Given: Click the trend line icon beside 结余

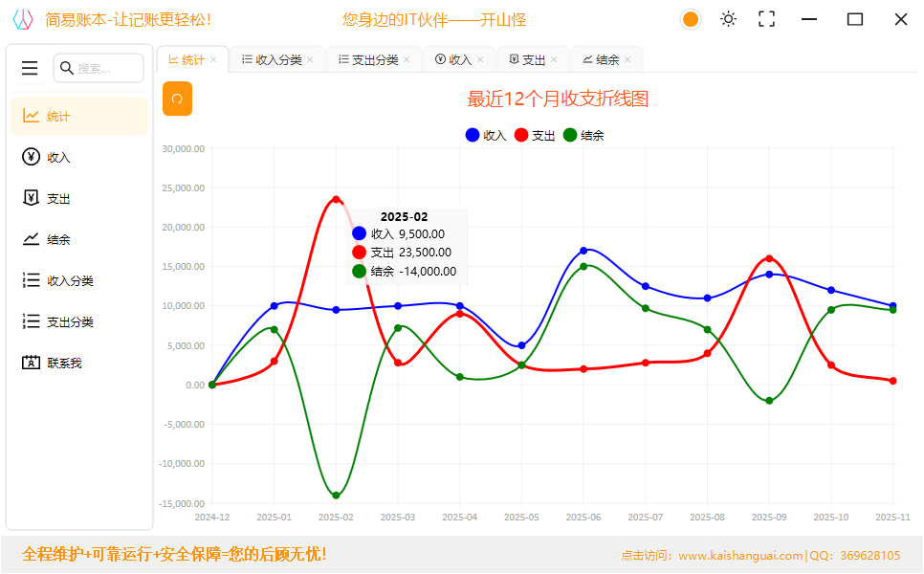Looking at the screenshot, I should pos(31,239).
